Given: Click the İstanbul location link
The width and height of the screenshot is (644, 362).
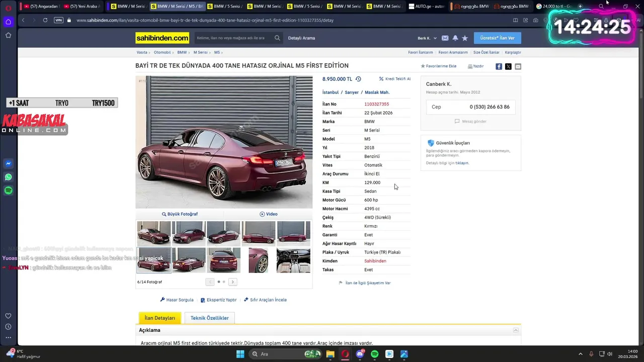Looking at the screenshot, I should tap(331, 93).
